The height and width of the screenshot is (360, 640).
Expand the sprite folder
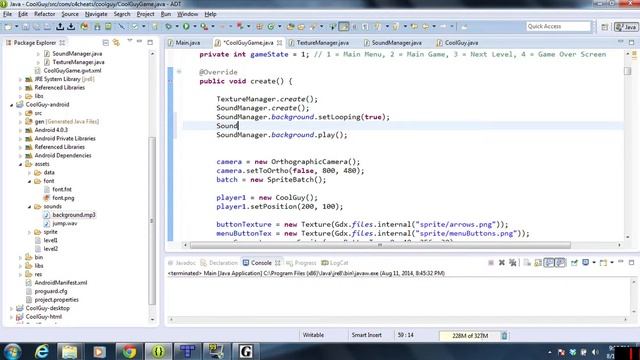coord(29,232)
